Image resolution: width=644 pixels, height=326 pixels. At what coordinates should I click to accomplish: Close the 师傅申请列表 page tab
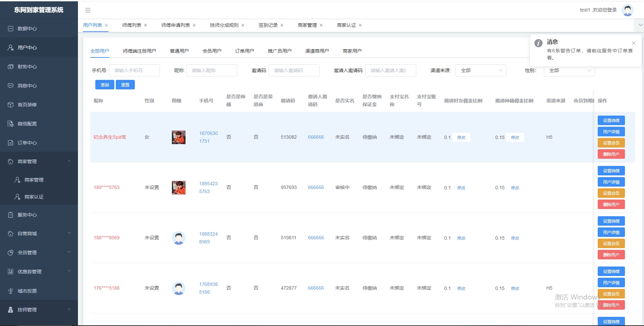click(194, 25)
